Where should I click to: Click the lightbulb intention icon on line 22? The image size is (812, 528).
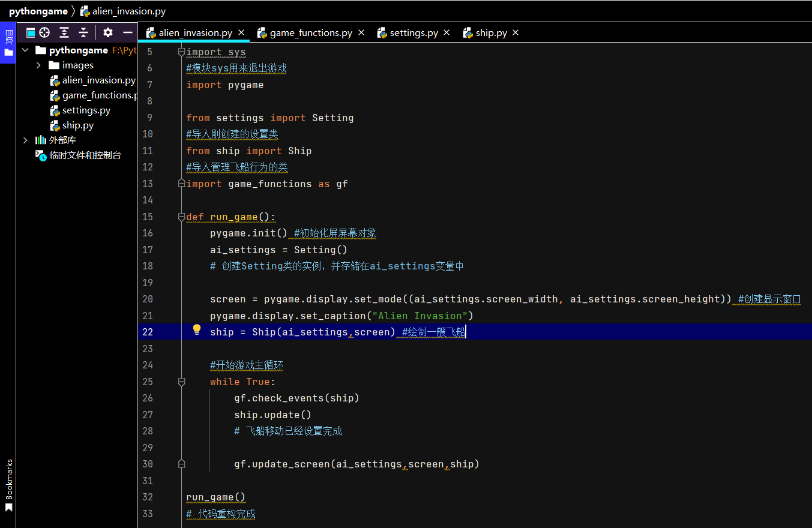[x=196, y=329]
